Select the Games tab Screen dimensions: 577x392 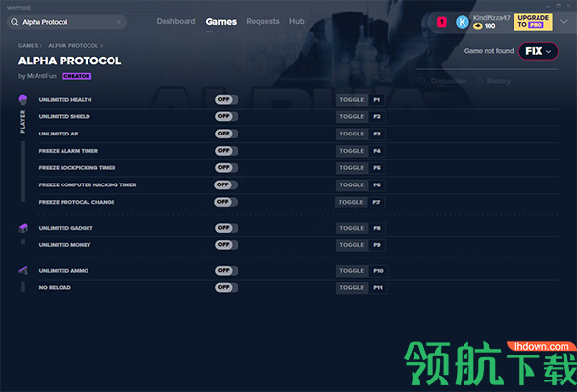221,22
